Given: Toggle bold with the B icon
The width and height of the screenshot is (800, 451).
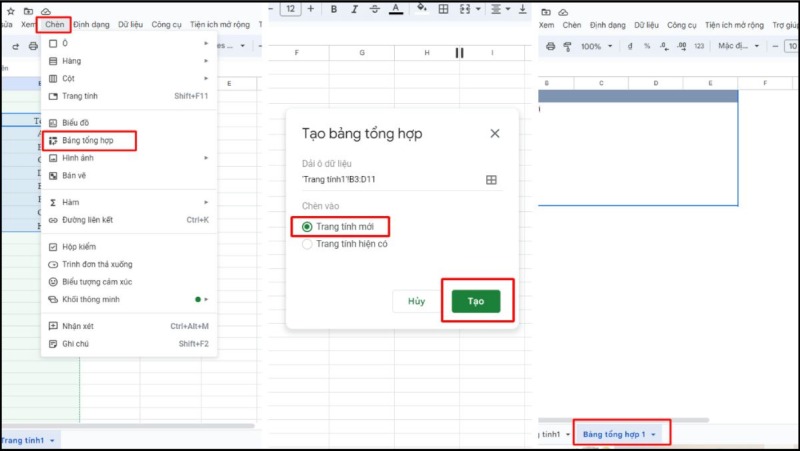Looking at the screenshot, I should tap(334, 9).
